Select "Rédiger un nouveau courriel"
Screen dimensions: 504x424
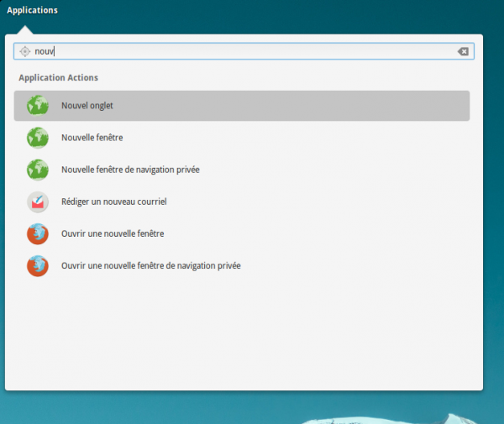[x=242, y=202]
